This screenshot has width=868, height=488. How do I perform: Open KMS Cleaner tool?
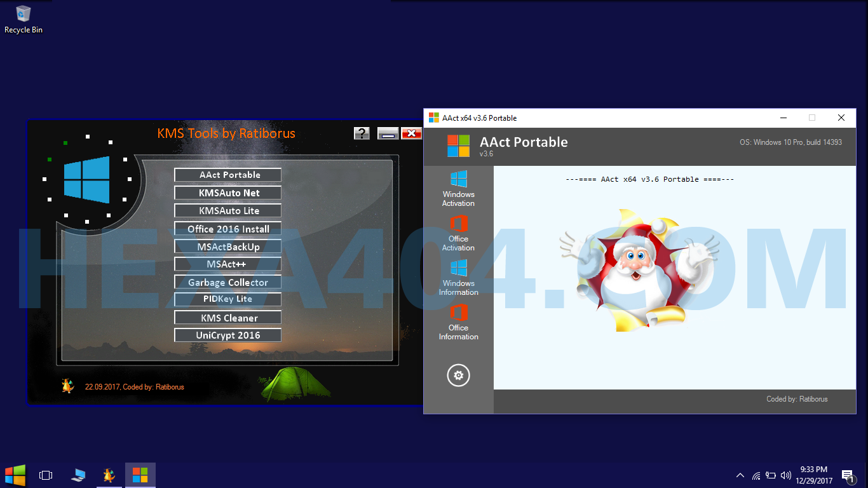[228, 318]
